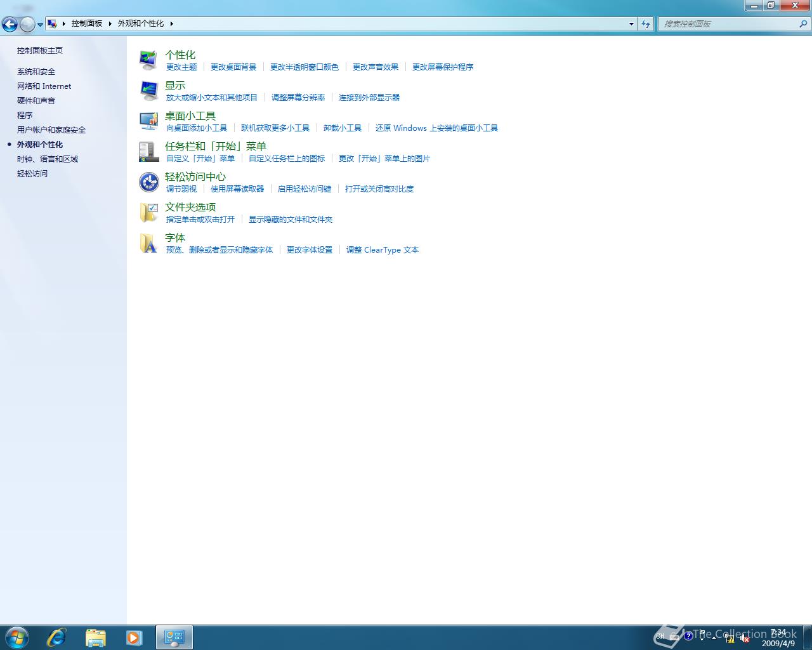Open 控制面板主页 in sidebar
This screenshot has width=812, height=650.
(x=40, y=51)
